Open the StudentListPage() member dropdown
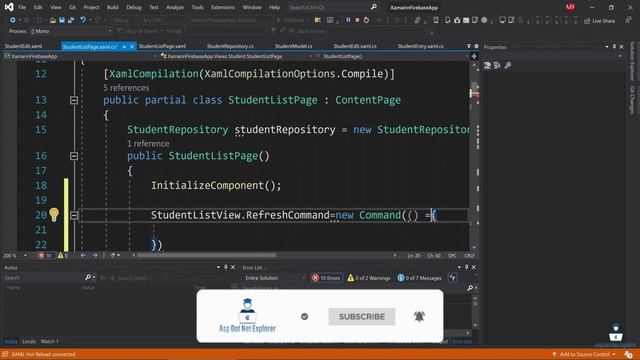This screenshot has height=360, width=640. 392,56
